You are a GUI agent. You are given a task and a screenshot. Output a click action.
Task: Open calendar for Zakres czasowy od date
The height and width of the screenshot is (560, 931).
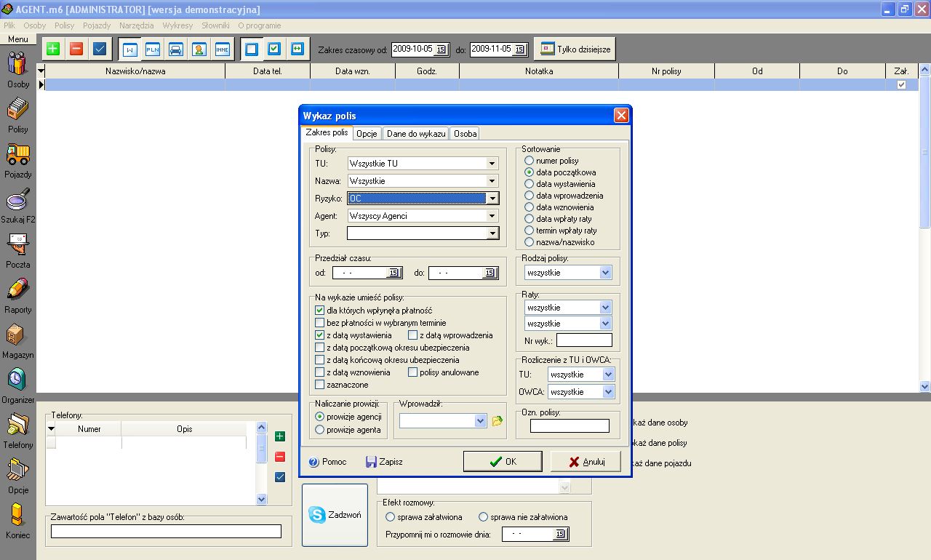coord(440,49)
